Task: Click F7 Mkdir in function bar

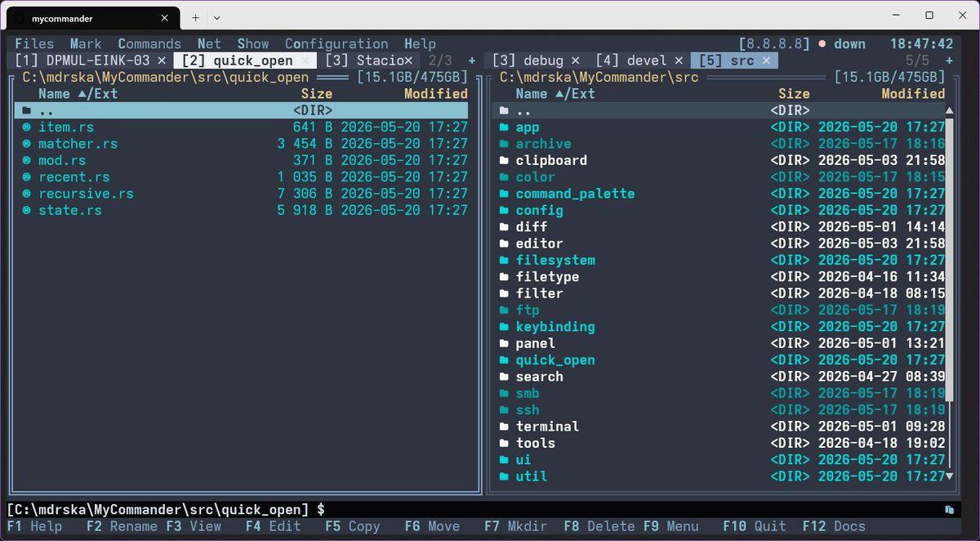Action: tap(516, 526)
